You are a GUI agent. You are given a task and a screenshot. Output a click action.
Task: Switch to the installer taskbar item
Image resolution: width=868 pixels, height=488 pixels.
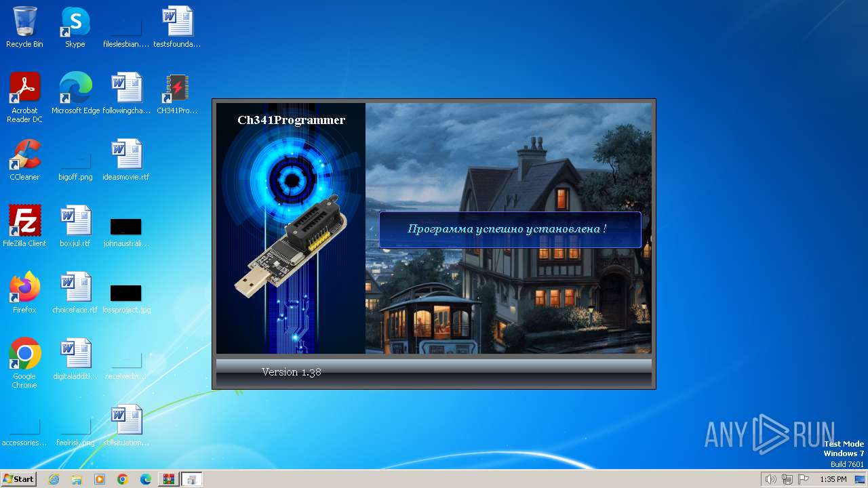click(191, 479)
